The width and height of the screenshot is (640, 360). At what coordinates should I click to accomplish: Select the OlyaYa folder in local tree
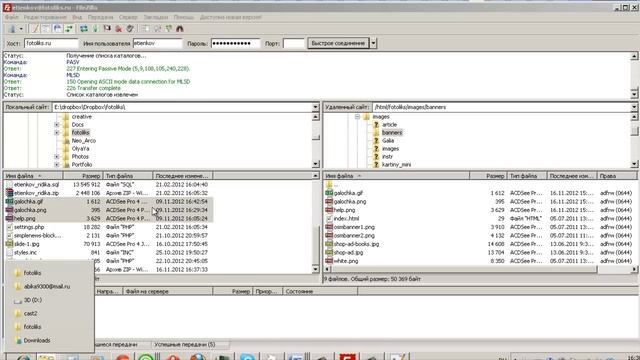[x=80, y=149]
